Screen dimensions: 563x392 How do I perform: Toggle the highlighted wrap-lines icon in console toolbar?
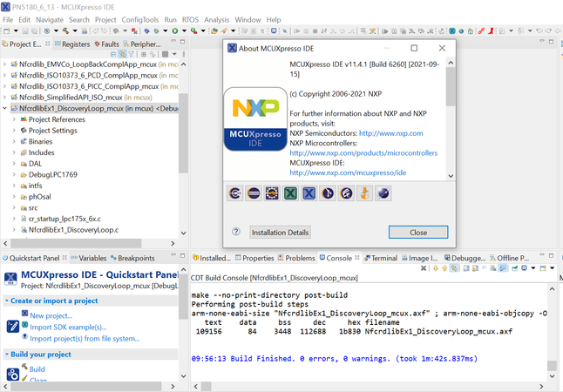454,268
